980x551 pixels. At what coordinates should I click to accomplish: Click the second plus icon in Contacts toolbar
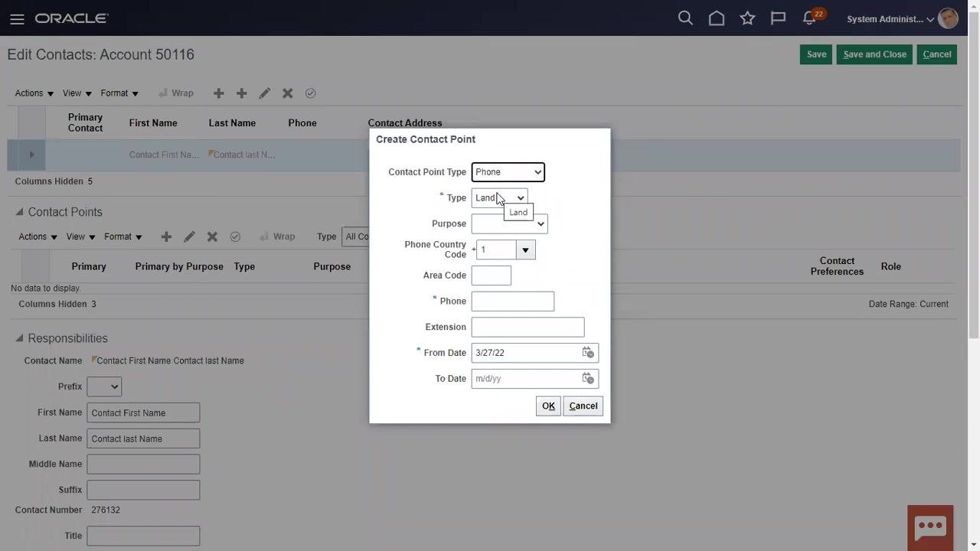242,93
